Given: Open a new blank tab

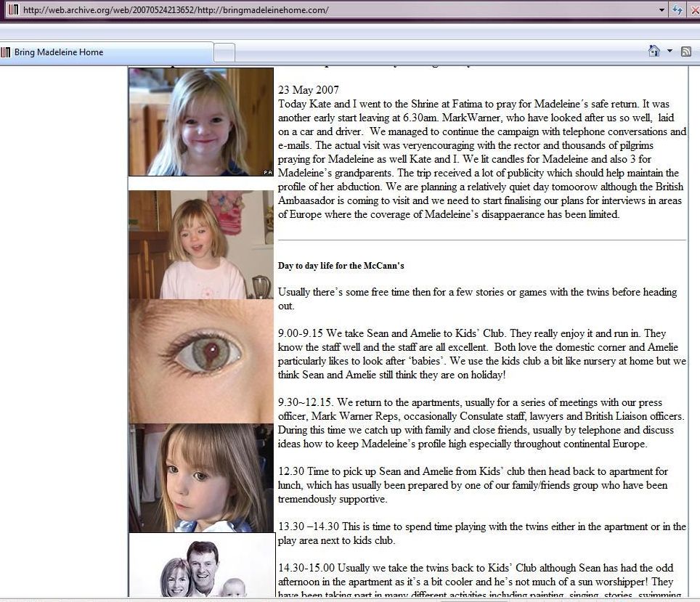Looking at the screenshot, I should (x=225, y=52).
